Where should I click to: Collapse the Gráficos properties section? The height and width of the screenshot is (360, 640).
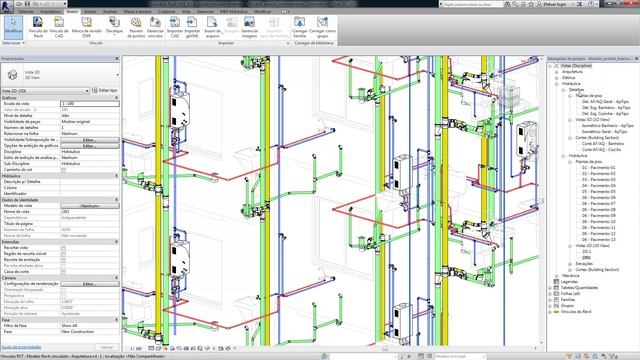point(116,98)
